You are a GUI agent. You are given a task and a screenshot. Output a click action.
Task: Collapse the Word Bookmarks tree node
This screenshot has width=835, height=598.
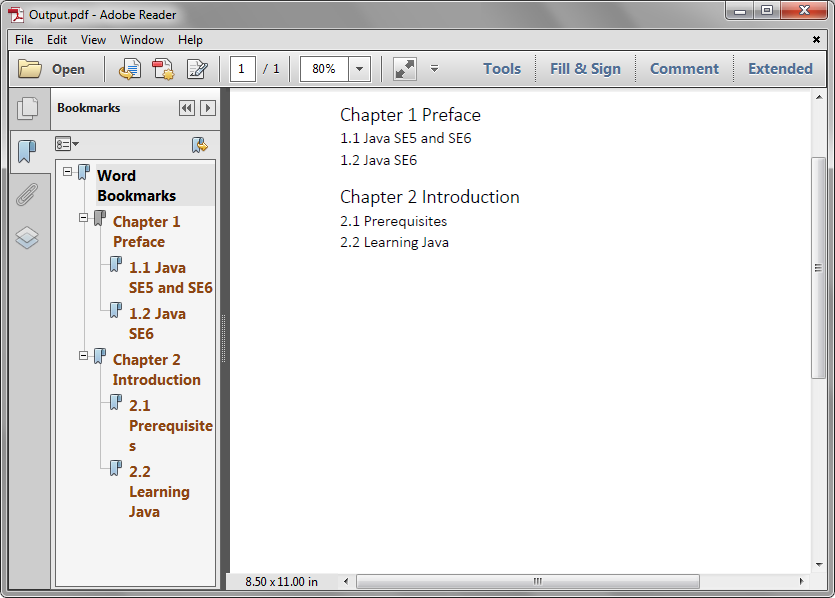click(x=68, y=171)
